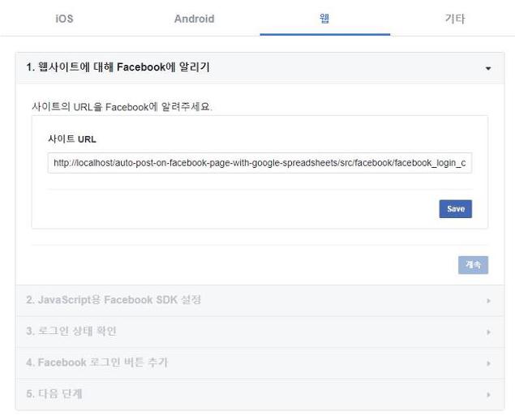
Task: Save the site URL
Action: coord(456,209)
